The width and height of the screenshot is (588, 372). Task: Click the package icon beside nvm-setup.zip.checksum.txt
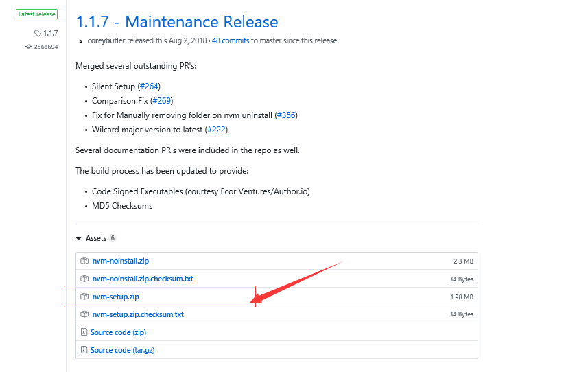click(84, 314)
